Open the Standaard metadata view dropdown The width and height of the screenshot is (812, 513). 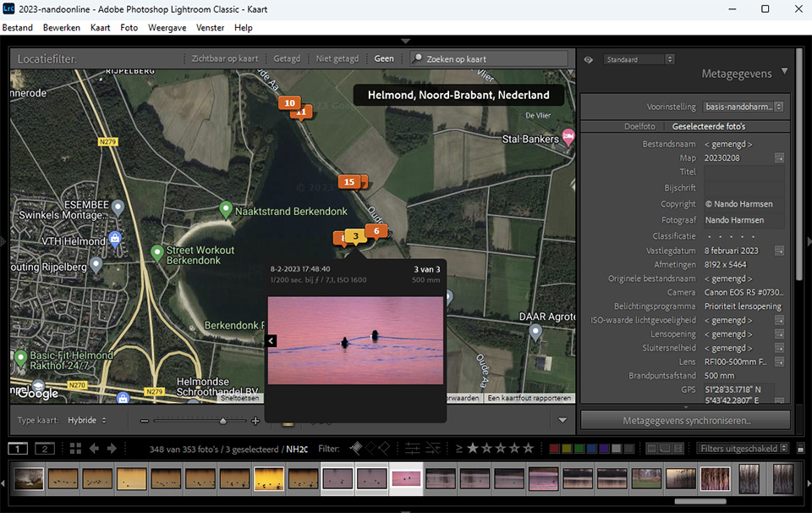pyautogui.click(x=639, y=59)
